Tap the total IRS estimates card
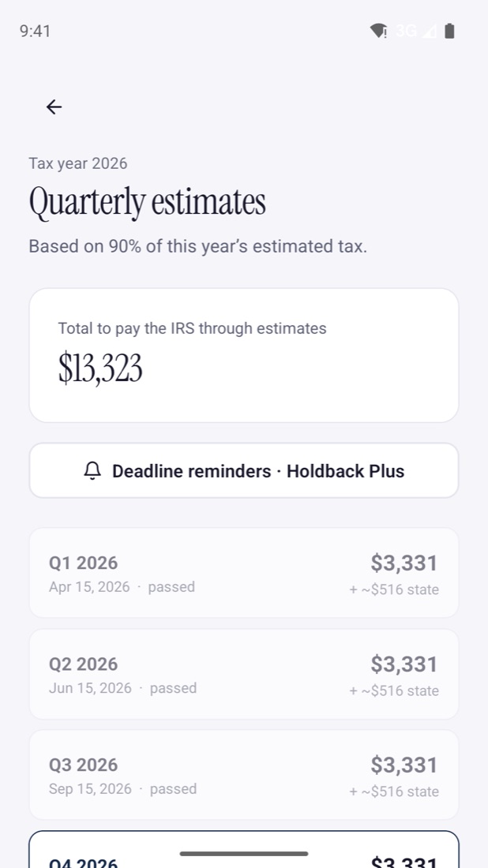The image size is (488, 868). (244, 355)
